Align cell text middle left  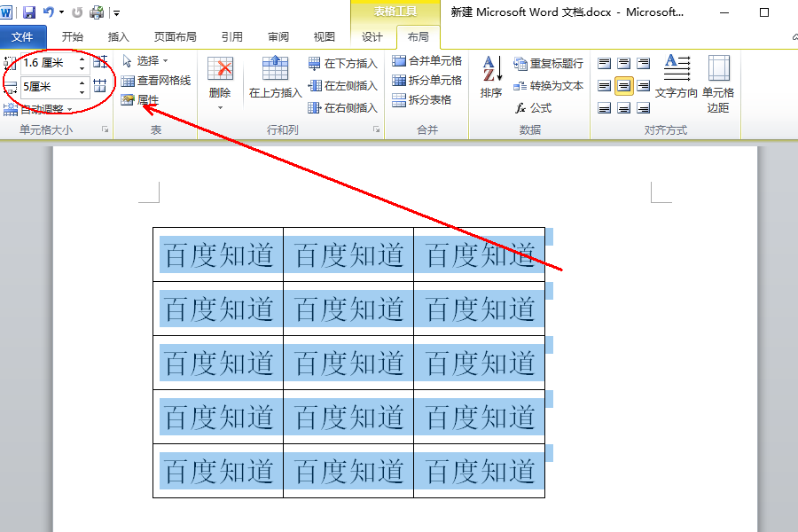[x=604, y=85]
